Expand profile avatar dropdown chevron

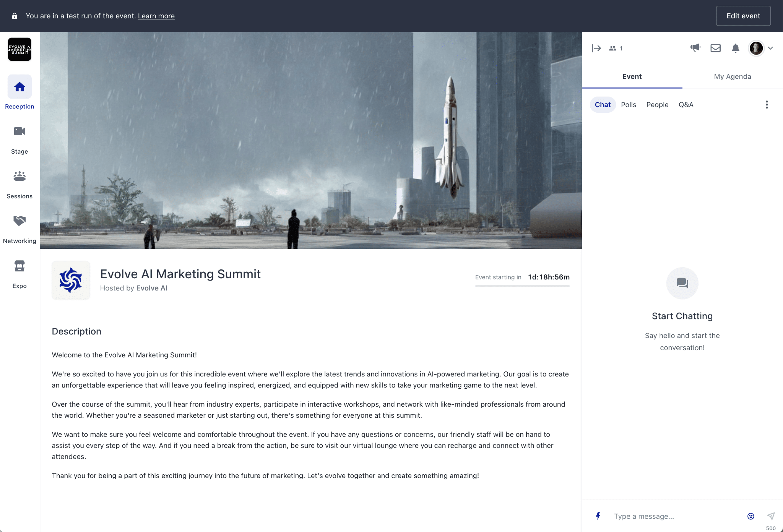[x=770, y=48]
